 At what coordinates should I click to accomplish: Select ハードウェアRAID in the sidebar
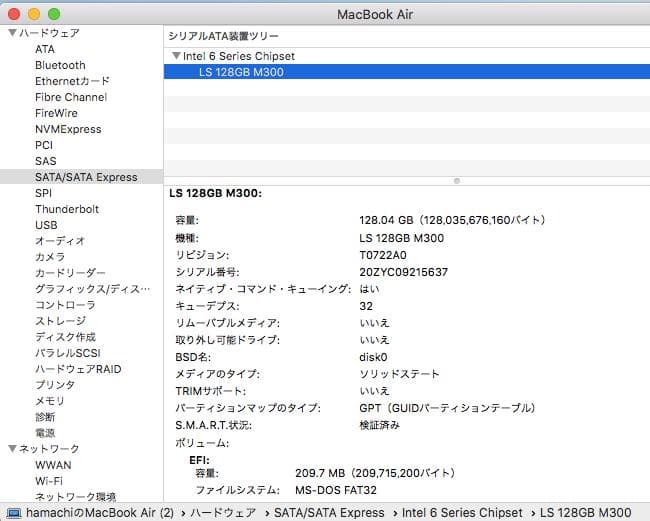pos(78,369)
